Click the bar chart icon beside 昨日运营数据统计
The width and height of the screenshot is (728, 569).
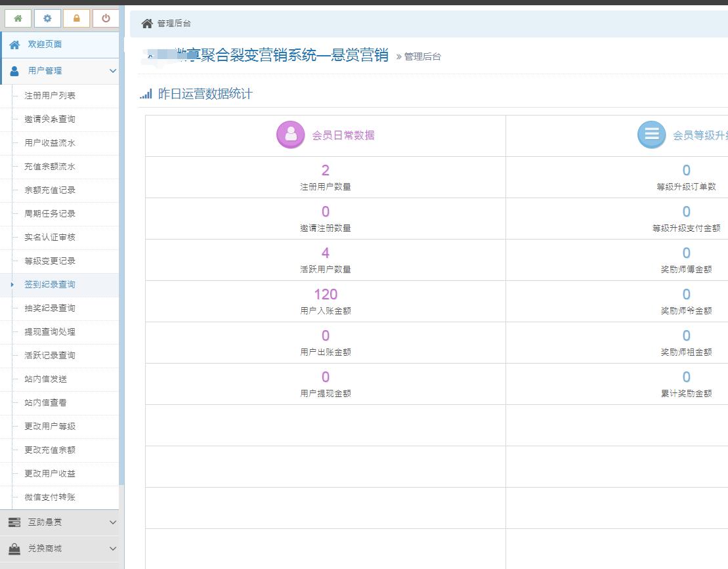pos(146,93)
